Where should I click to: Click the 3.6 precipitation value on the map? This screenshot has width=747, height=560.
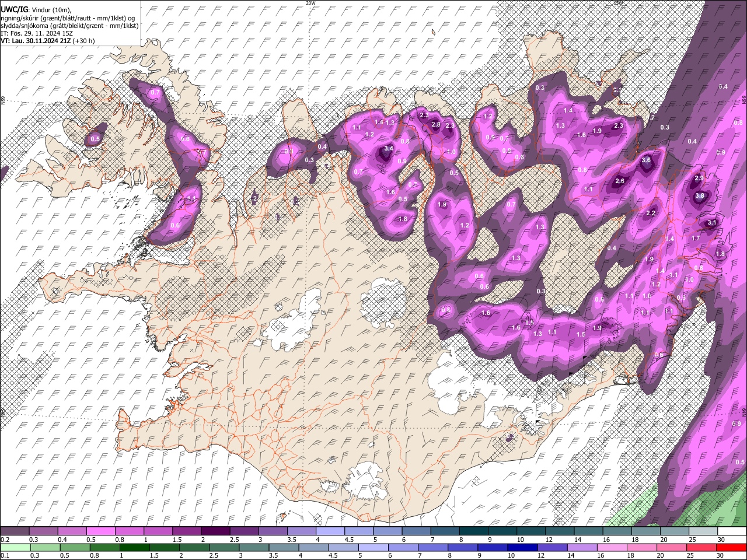[x=646, y=160]
